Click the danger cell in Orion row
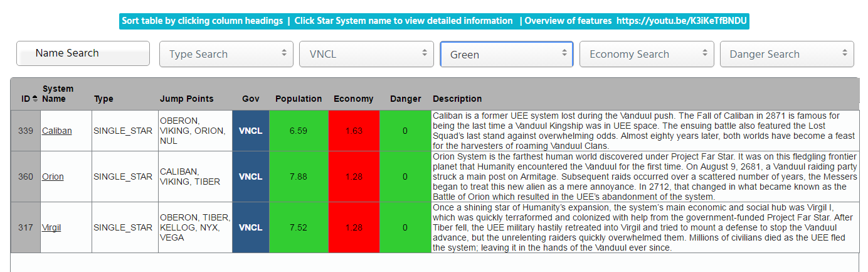This screenshot has width=868, height=272. 405,177
